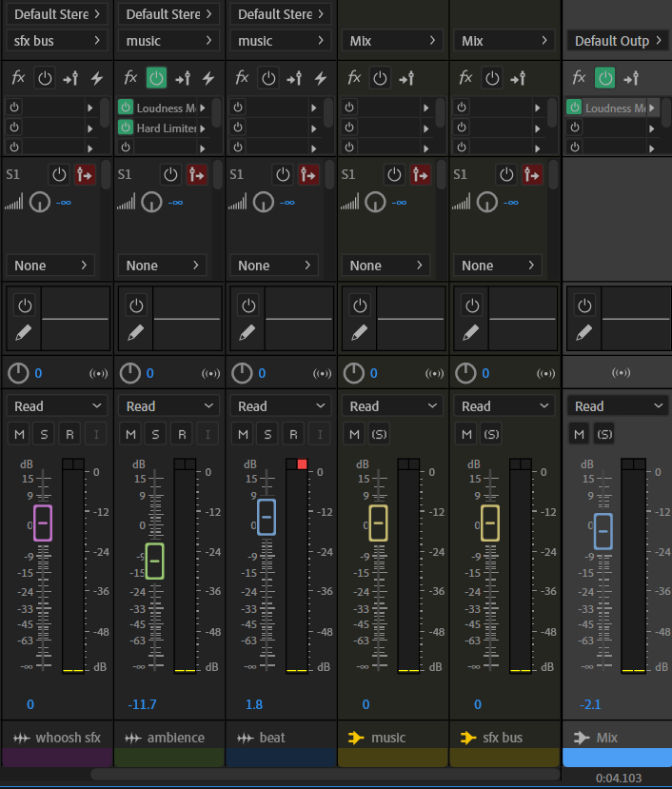Toggle Loudness Meter effect power on ambience track

(126, 108)
